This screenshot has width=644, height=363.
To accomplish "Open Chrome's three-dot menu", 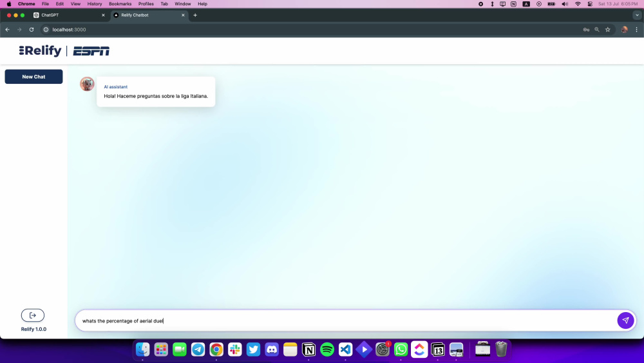I will click(637, 30).
